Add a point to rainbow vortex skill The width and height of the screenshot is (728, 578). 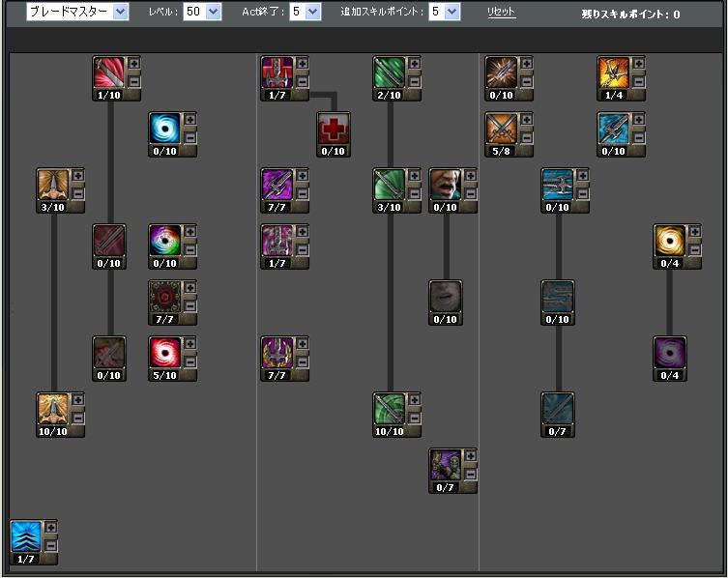tap(189, 231)
